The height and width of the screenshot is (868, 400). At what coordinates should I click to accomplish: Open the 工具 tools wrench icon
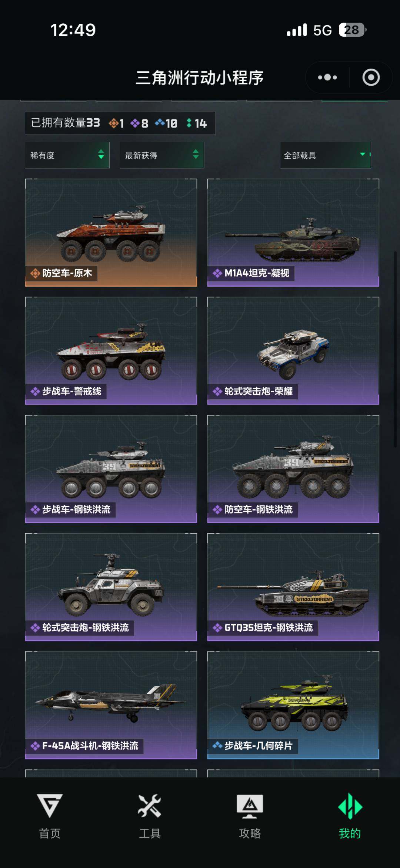[x=150, y=806]
